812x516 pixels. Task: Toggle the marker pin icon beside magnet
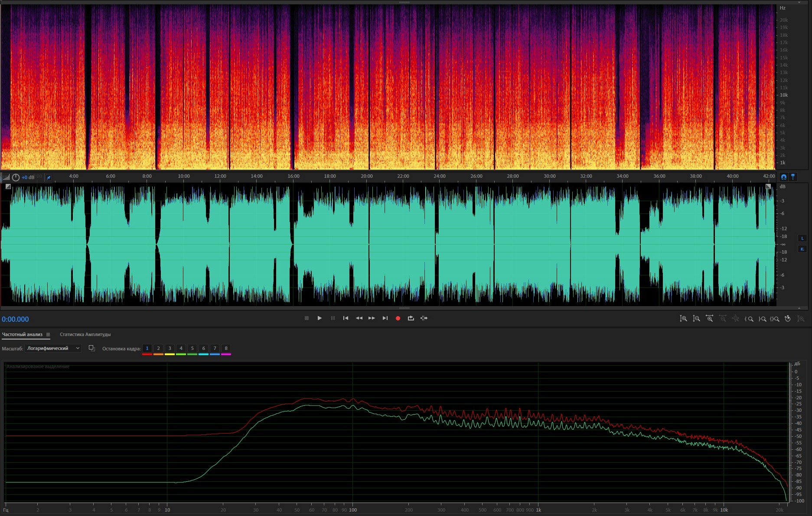pyautogui.click(x=793, y=177)
